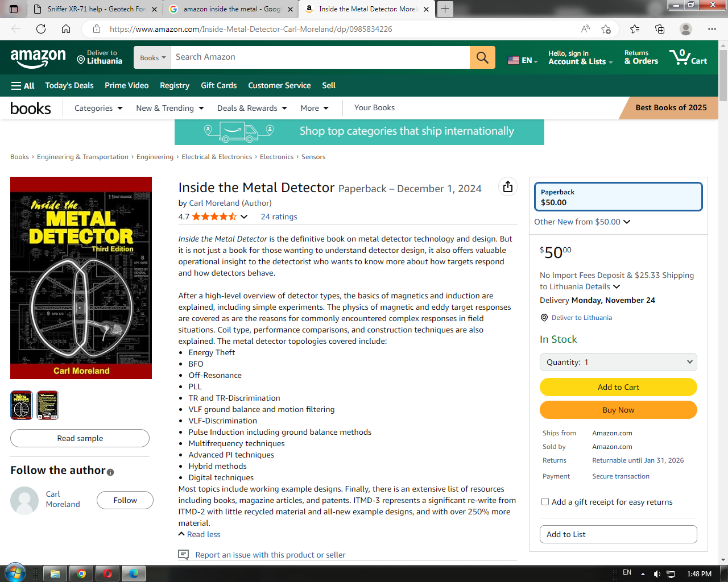Image resolution: width=728 pixels, height=582 pixels.
Task: Click Deliver to Lithuania in header
Action: pos(100,57)
